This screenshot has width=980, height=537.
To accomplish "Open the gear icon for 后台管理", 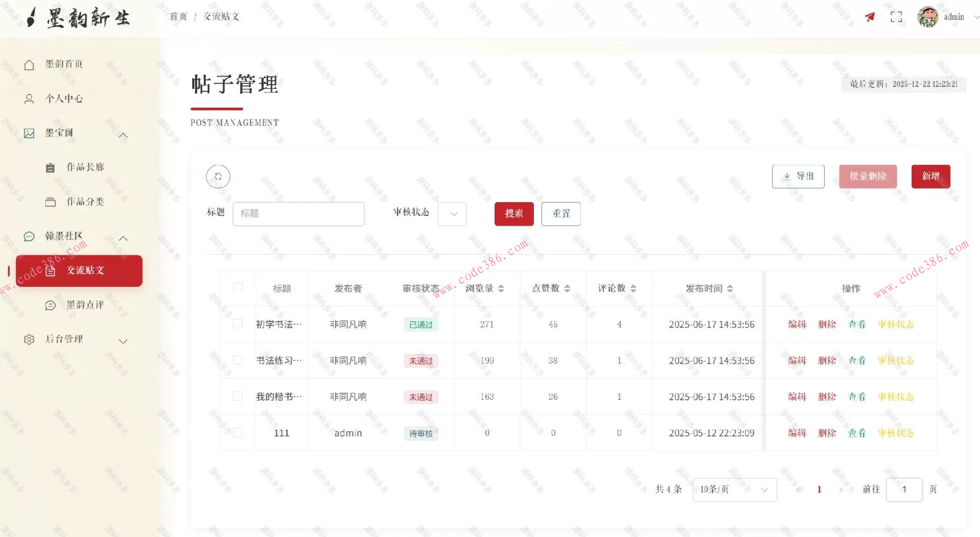I will click(x=29, y=339).
